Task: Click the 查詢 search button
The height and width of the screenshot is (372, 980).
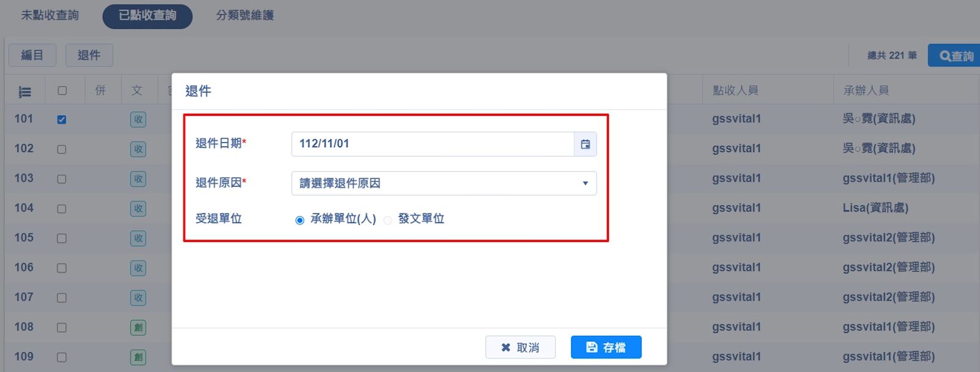Action: click(954, 56)
